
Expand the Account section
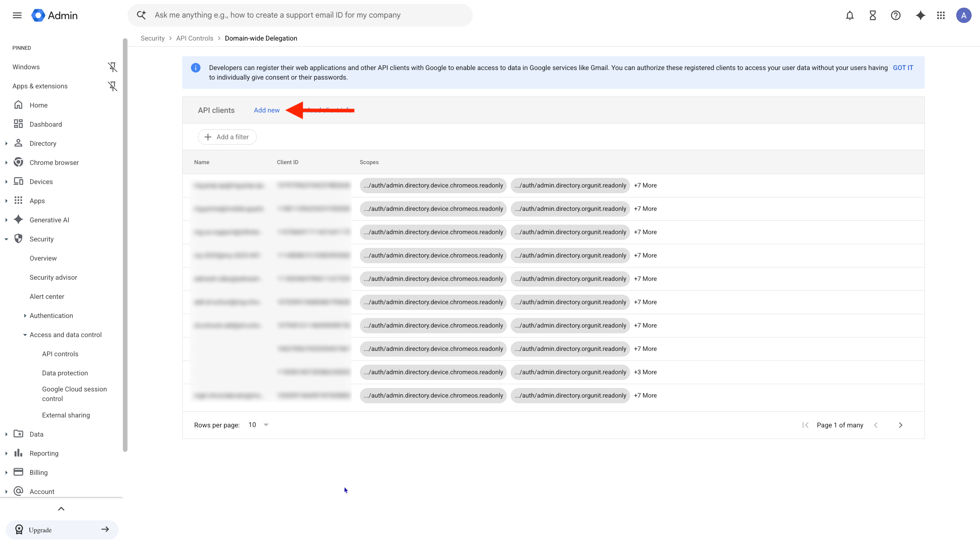7,492
